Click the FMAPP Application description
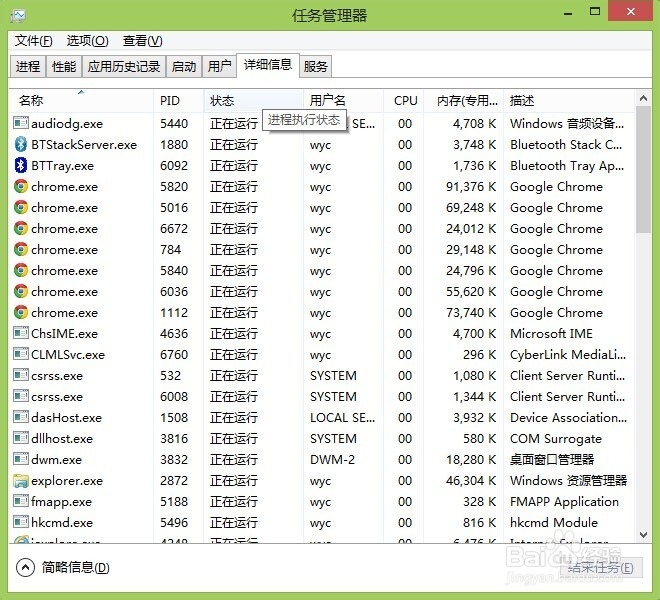Viewport: 660px width, 600px height. click(x=564, y=501)
